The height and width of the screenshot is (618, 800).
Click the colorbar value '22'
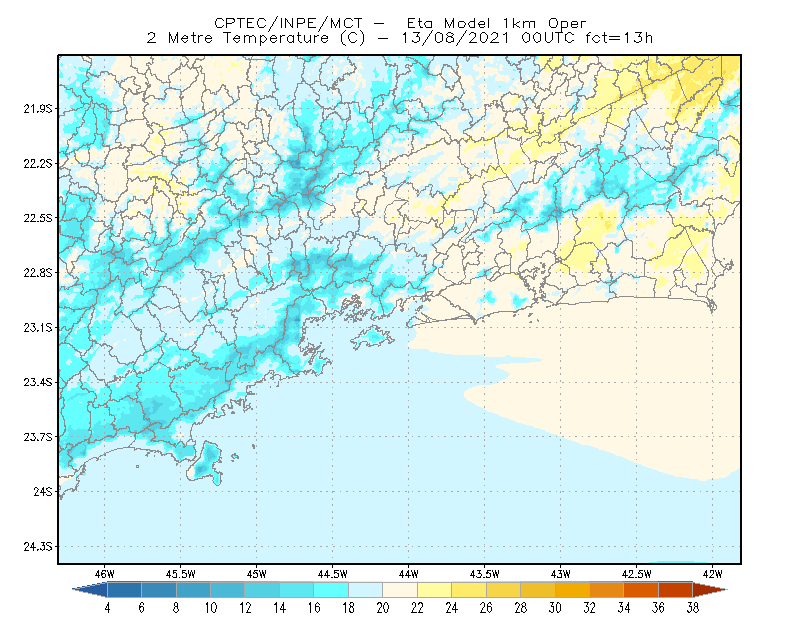[417, 608]
